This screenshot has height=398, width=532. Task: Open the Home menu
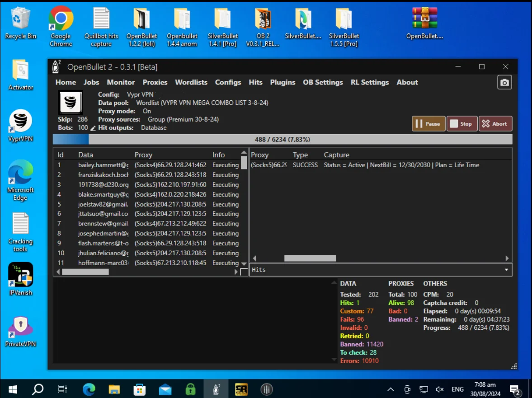click(x=66, y=82)
